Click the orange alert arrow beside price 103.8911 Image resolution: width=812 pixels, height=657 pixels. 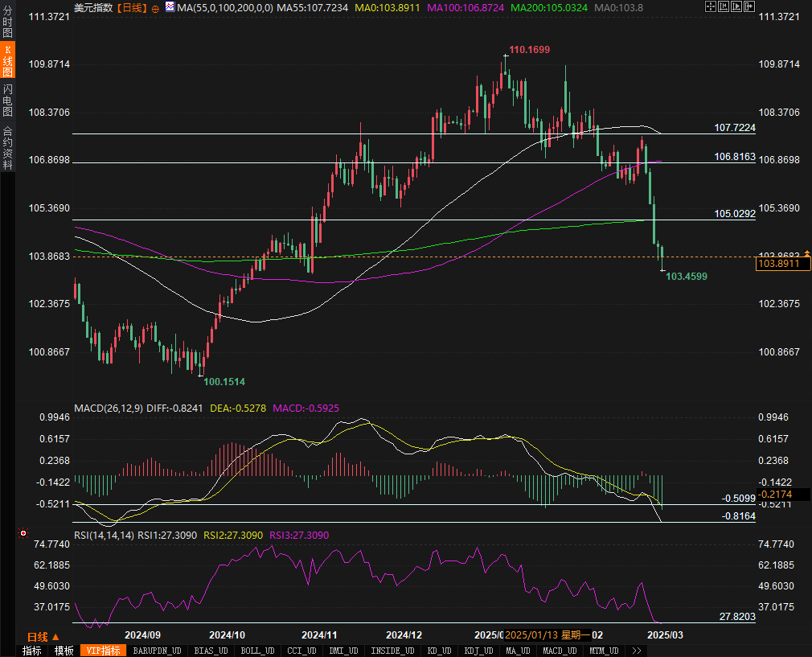[807, 254]
